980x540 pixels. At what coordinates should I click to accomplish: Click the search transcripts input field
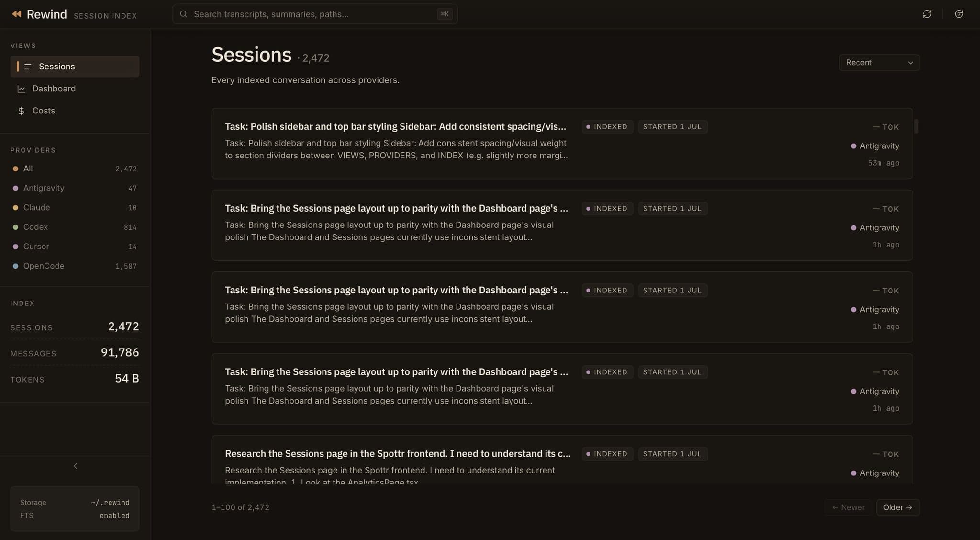[x=315, y=14]
